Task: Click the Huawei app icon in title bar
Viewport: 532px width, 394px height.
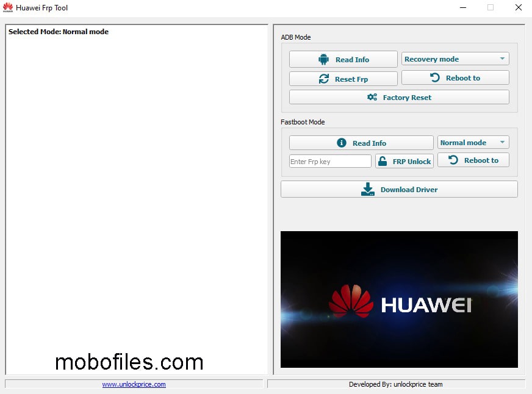Action: [x=8, y=7]
